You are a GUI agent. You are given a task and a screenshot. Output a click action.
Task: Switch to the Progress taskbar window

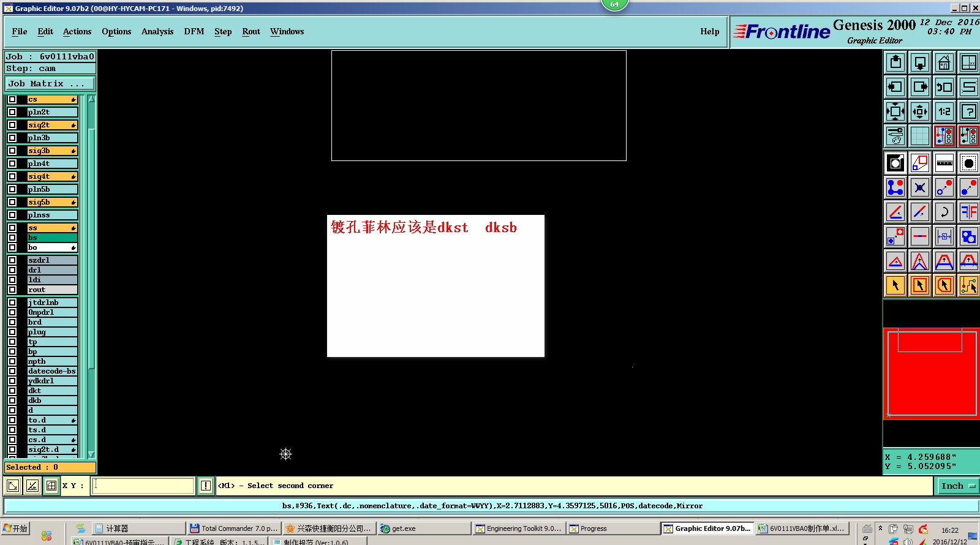[x=612, y=528]
